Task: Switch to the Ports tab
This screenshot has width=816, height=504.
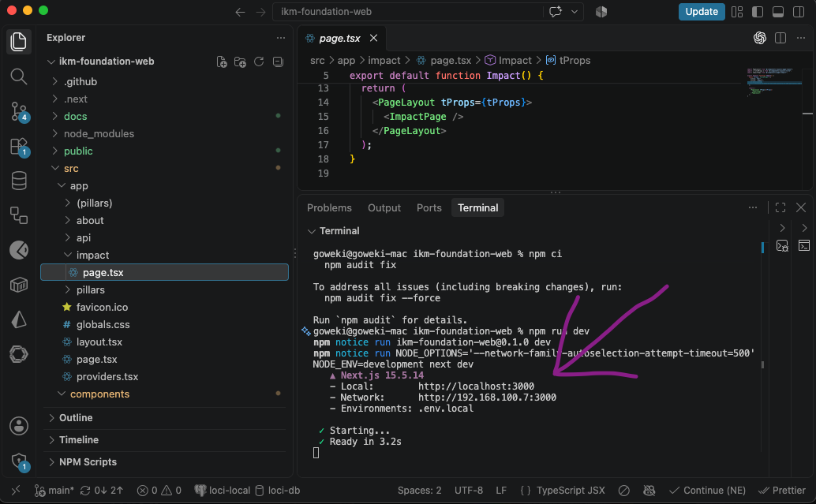Action: tap(429, 208)
